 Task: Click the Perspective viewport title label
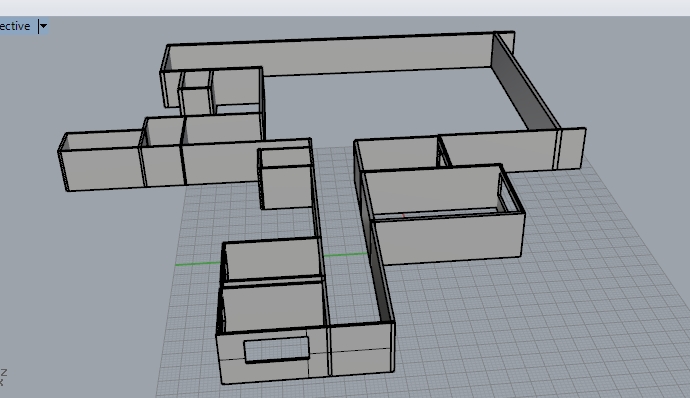click(x=15, y=26)
